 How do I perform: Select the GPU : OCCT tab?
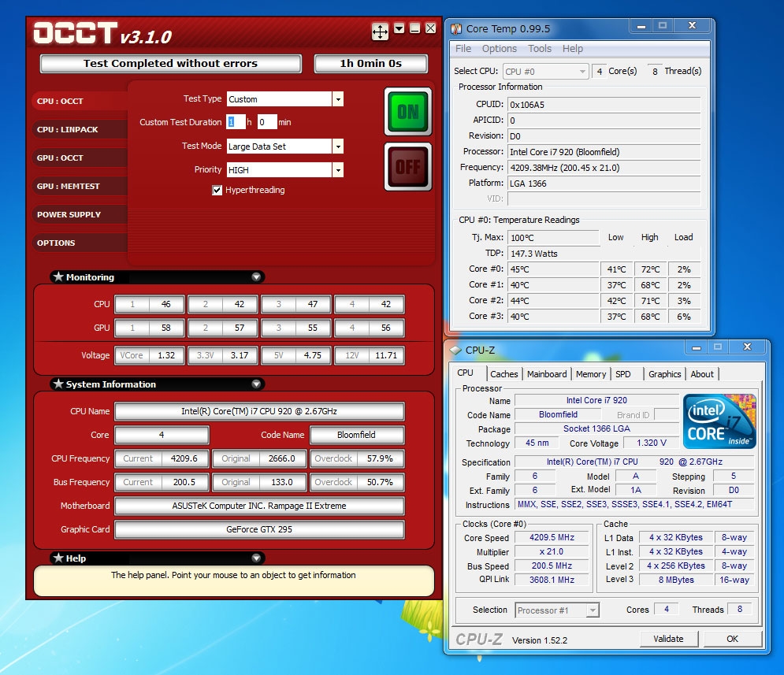click(80, 158)
